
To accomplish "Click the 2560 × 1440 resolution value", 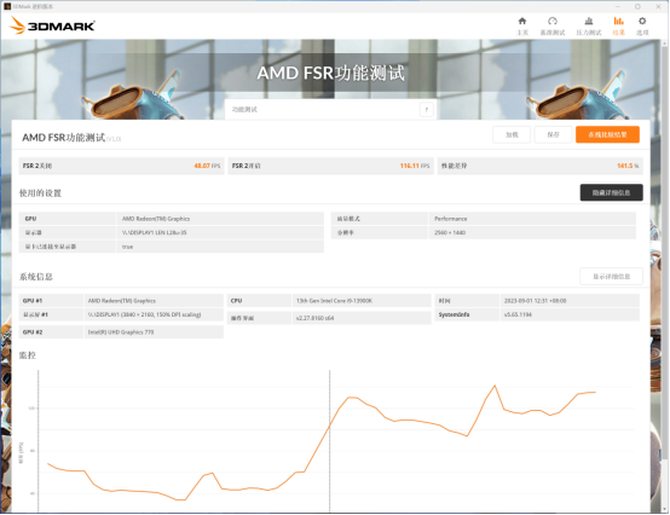I will 450,232.
